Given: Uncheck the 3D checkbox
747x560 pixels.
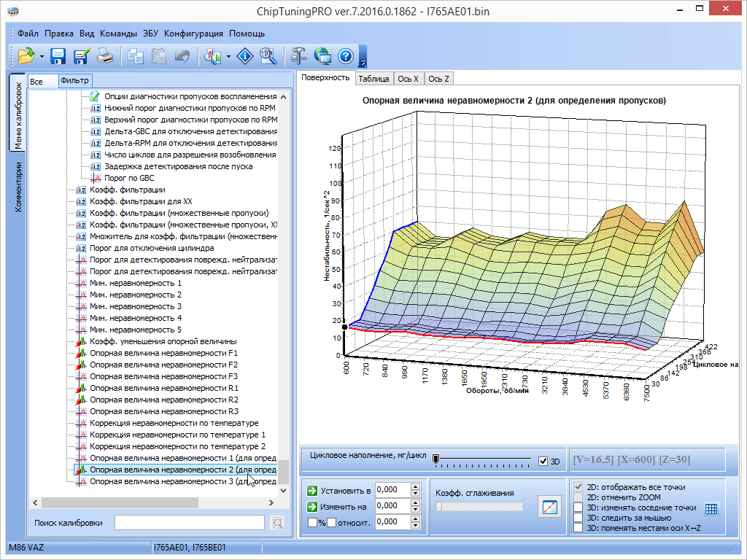Looking at the screenshot, I should pyautogui.click(x=543, y=461).
